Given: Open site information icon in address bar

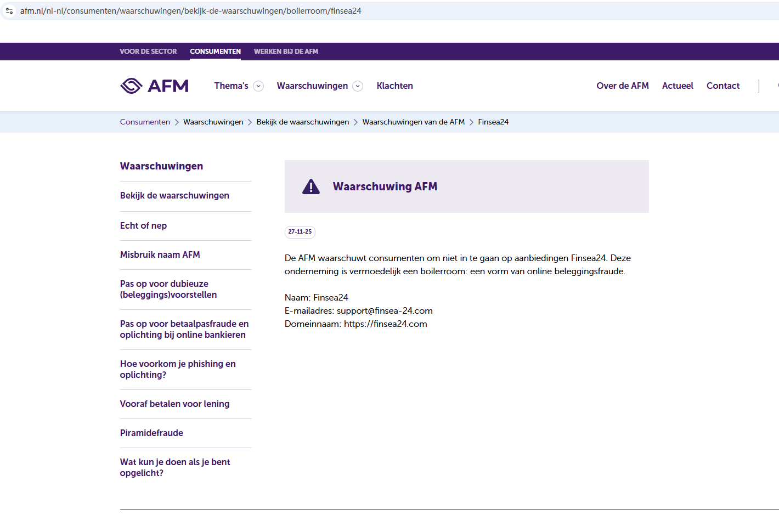Looking at the screenshot, I should click(x=9, y=11).
